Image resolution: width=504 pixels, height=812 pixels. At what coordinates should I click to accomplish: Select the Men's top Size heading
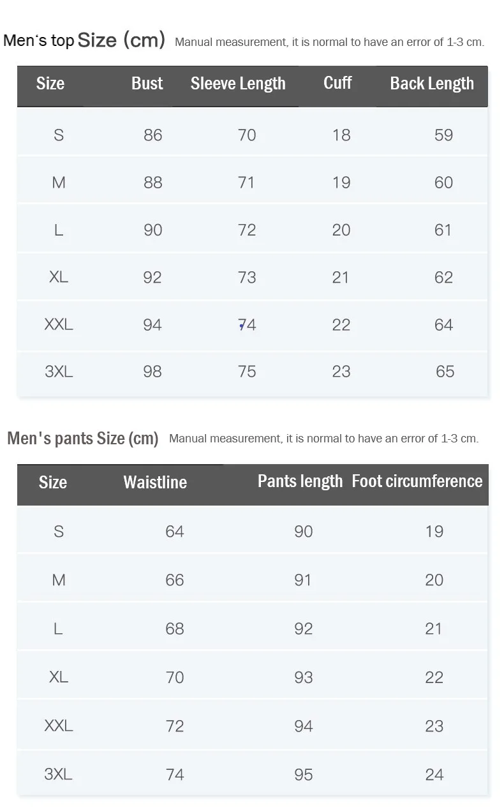click(x=84, y=40)
